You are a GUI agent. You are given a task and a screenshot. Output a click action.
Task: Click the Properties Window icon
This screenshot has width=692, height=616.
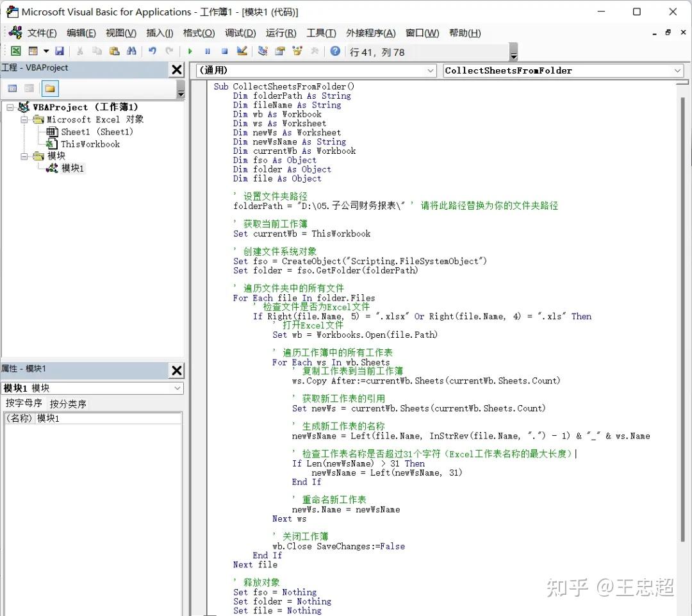[x=280, y=51]
